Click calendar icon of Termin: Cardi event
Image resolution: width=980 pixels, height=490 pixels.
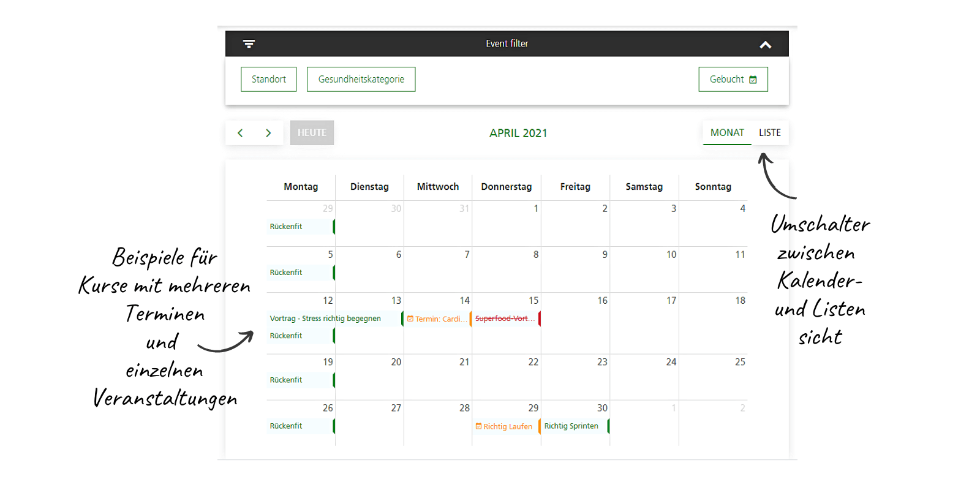tap(410, 318)
